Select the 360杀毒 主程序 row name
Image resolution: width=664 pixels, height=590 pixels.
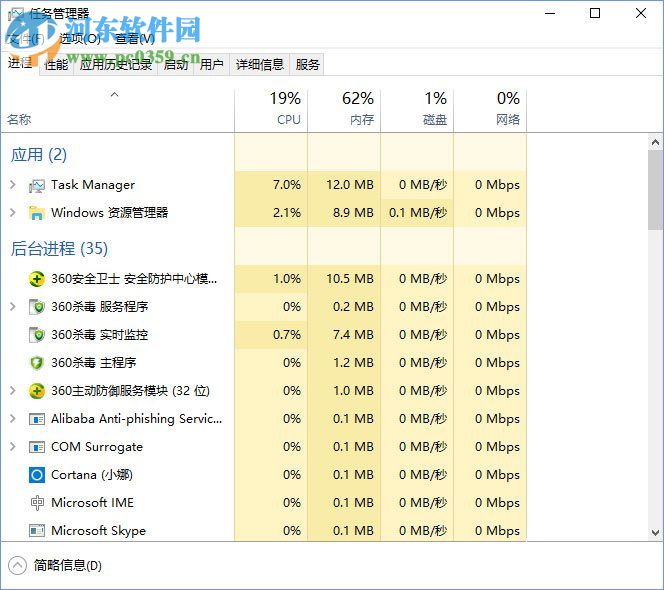tap(94, 363)
